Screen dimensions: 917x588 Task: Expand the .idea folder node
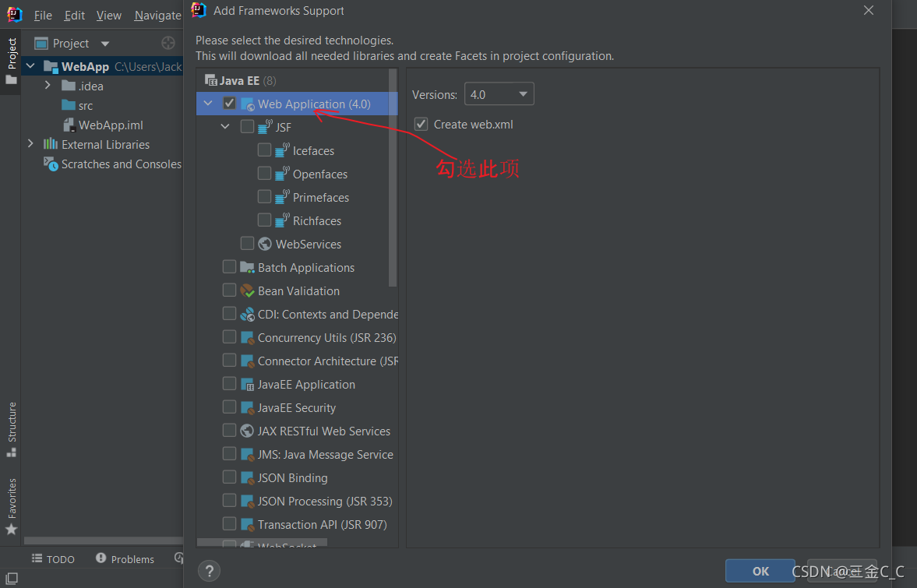click(x=48, y=86)
